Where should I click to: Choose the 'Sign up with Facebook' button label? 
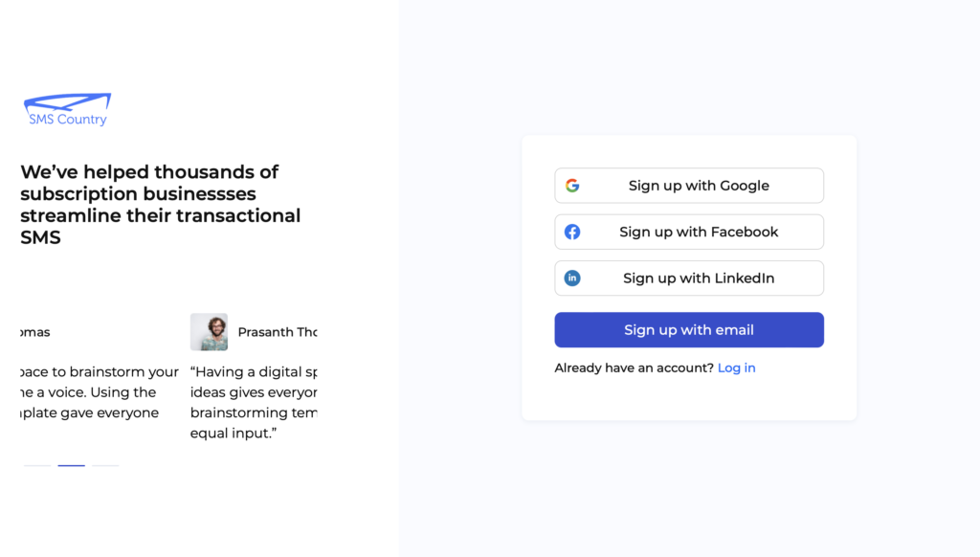pyautogui.click(x=699, y=232)
